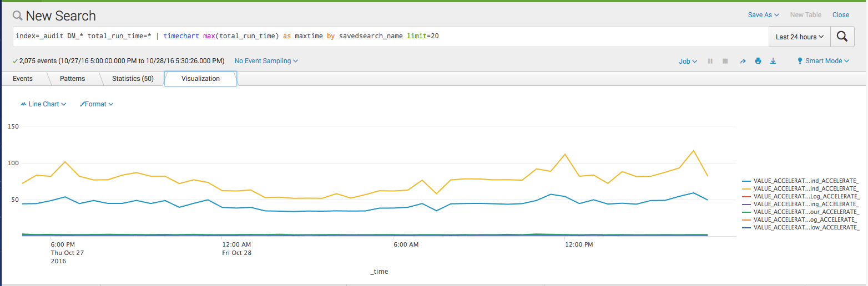The width and height of the screenshot is (868, 286).
Task: Select legend entry ending low_ACCELERATE_
Action: point(801,227)
